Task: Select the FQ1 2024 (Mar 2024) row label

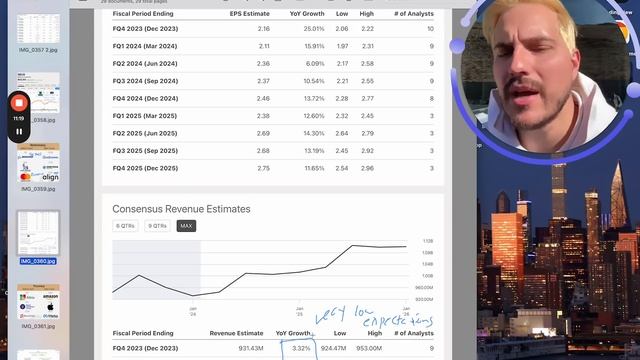Action: pos(145,46)
